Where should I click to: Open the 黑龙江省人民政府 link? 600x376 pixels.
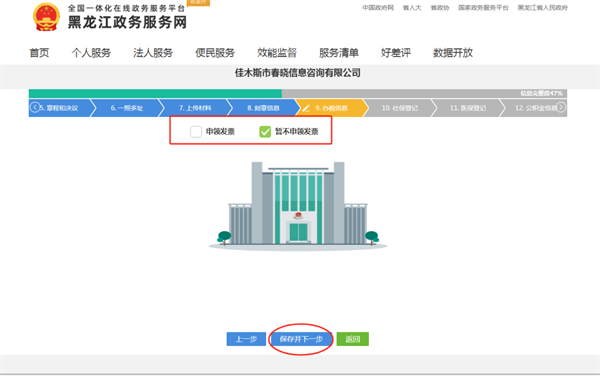tap(543, 8)
